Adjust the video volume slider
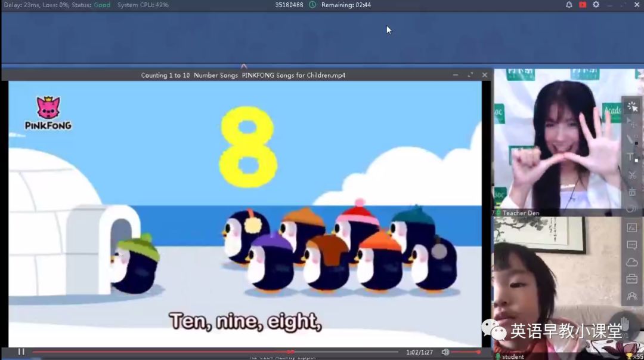 pos(466,352)
